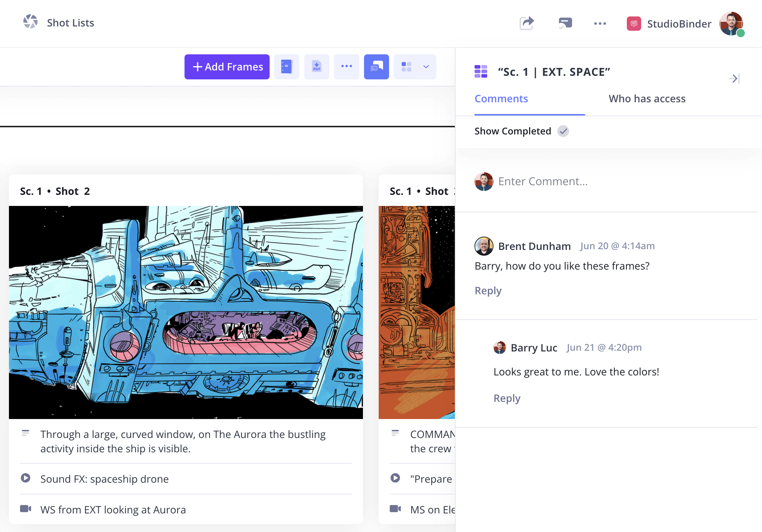The height and width of the screenshot is (532, 762).
Task: Click the Add Frames button
Action: tap(227, 66)
